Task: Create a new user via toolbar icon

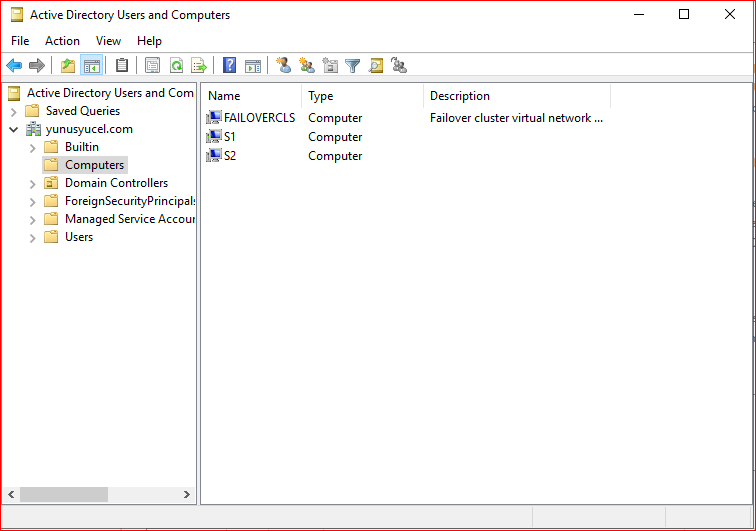Action: (x=284, y=65)
